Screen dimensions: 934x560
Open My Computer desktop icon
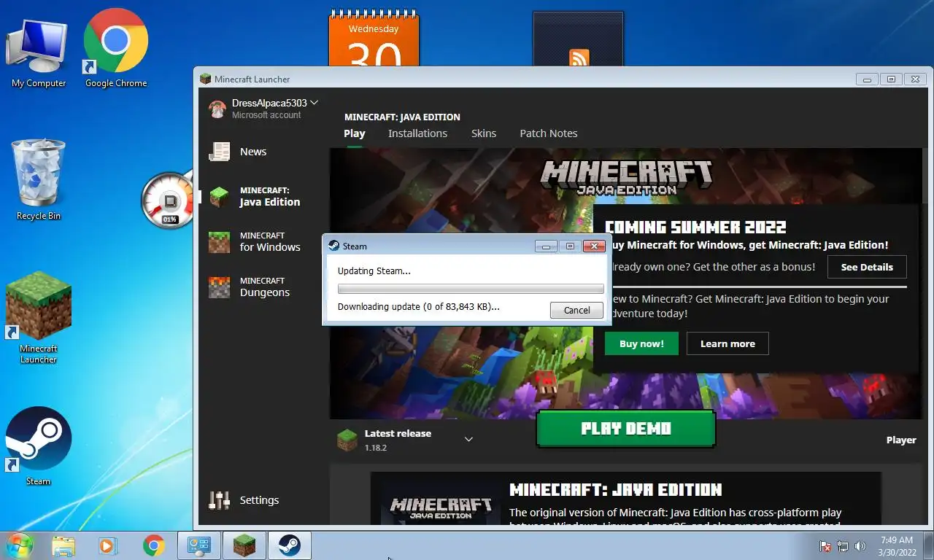pyautogui.click(x=38, y=53)
